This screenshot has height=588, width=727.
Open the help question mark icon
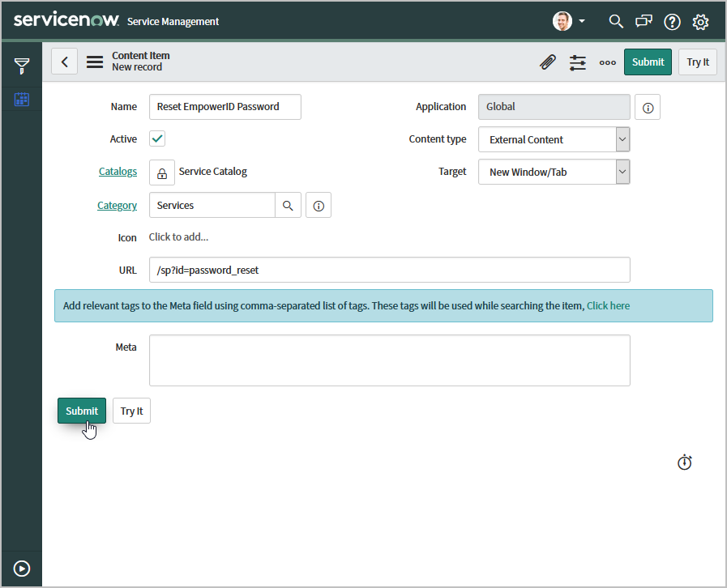(x=672, y=22)
